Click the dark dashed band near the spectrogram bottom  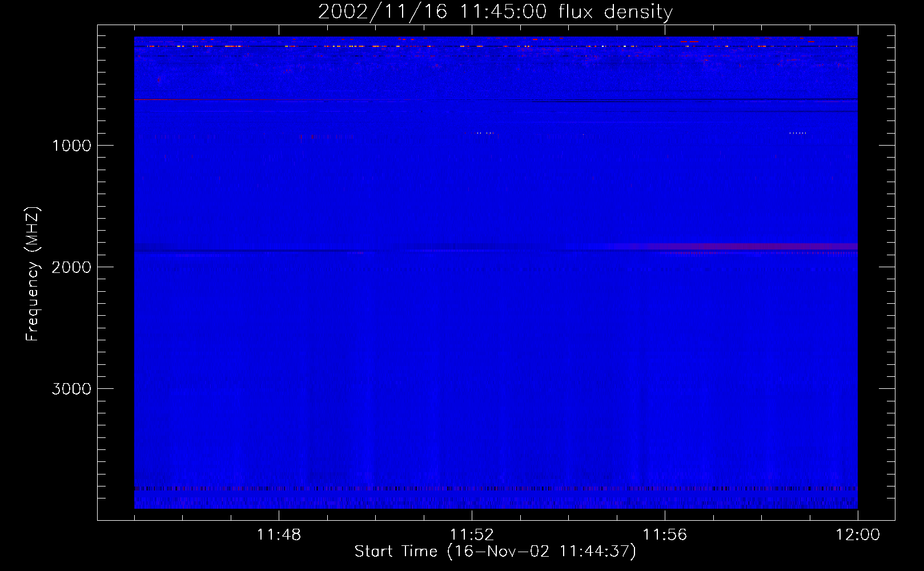[x=496, y=489]
